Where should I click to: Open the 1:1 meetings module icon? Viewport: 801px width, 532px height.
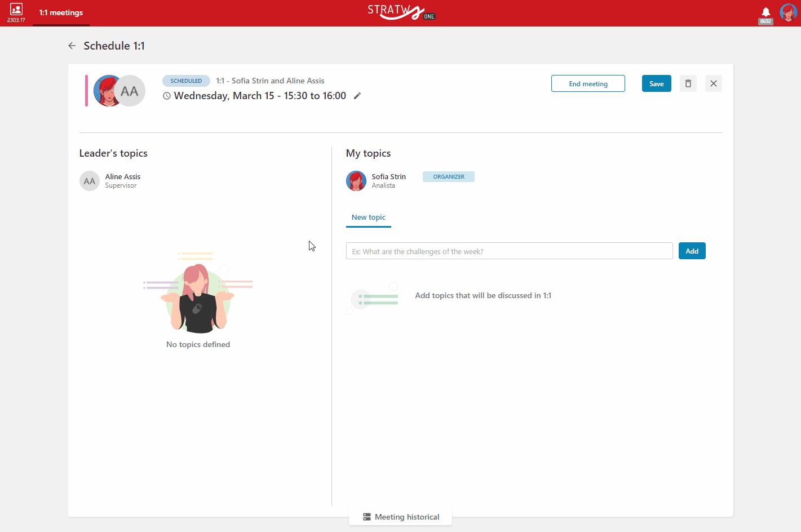point(16,10)
